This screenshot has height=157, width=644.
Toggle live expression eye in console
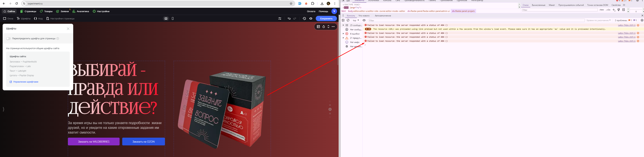coord(364,20)
